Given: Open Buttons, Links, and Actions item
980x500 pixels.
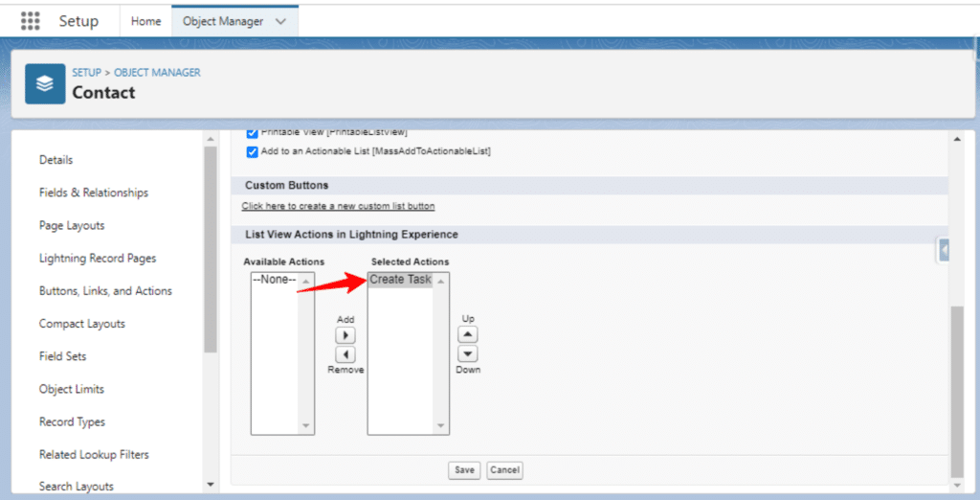Looking at the screenshot, I should [105, 291].
